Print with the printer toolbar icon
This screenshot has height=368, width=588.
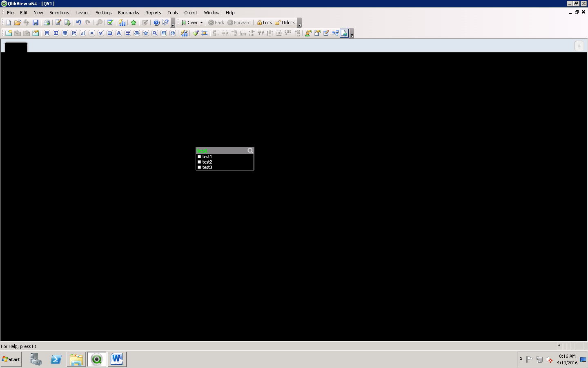point(47,22)
